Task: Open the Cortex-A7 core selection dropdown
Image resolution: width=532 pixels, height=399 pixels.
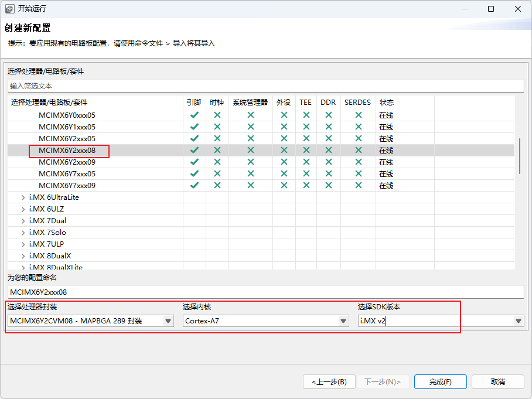Action: tap(343, 321)
